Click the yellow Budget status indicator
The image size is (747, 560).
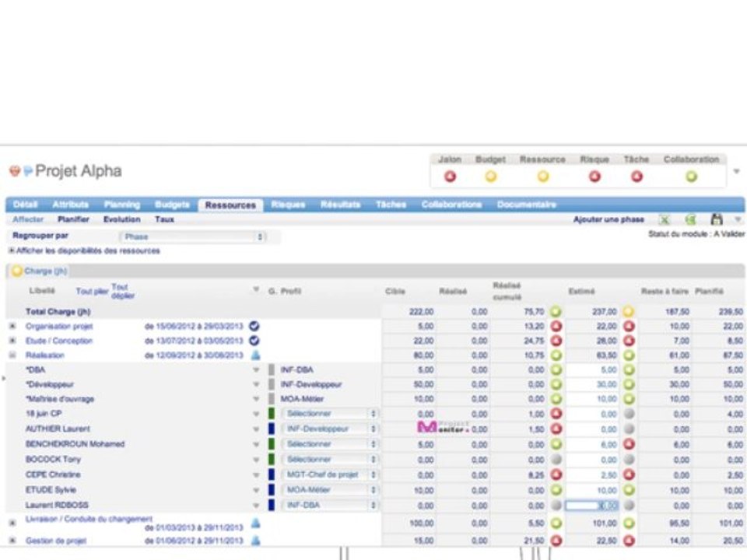point(491,177)
